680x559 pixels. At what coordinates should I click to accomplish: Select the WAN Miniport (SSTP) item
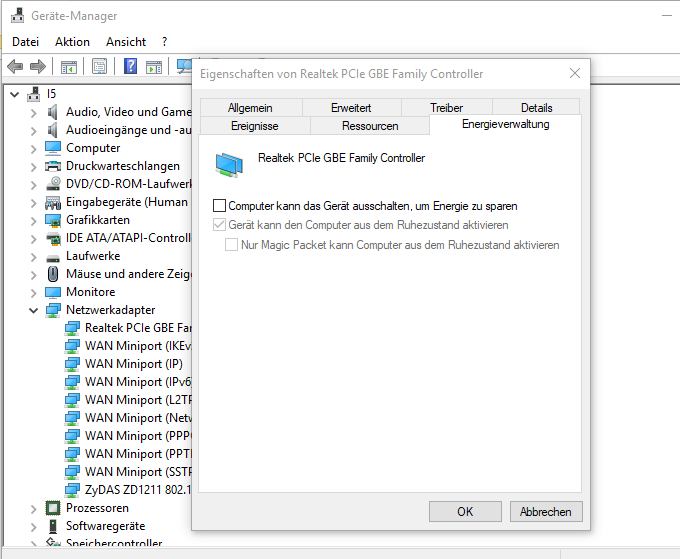[138, 472]
